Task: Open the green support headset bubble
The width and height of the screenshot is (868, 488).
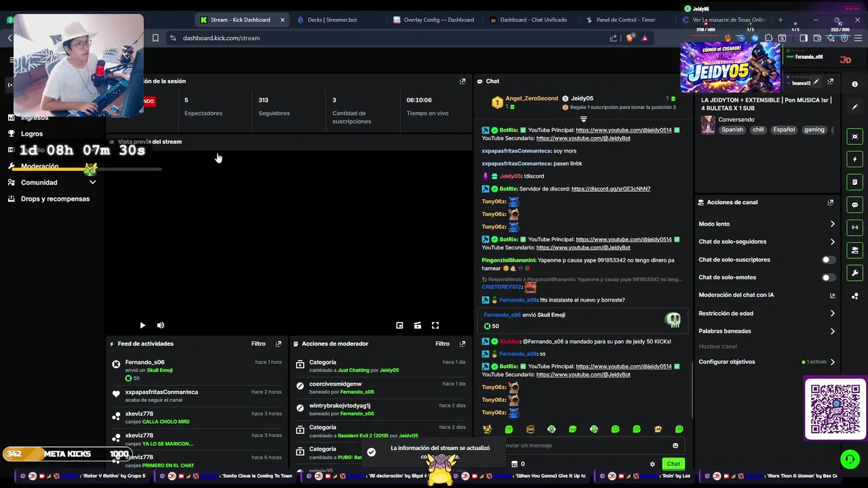Action: point(850,459)
